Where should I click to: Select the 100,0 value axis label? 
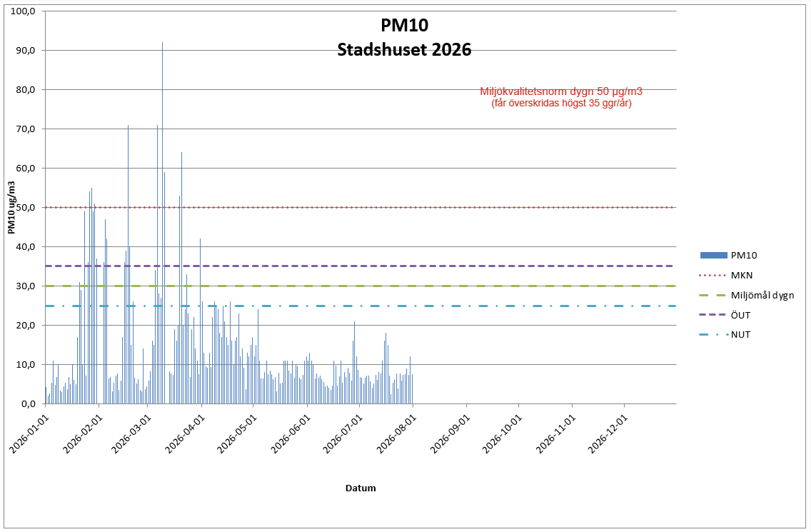24,11
